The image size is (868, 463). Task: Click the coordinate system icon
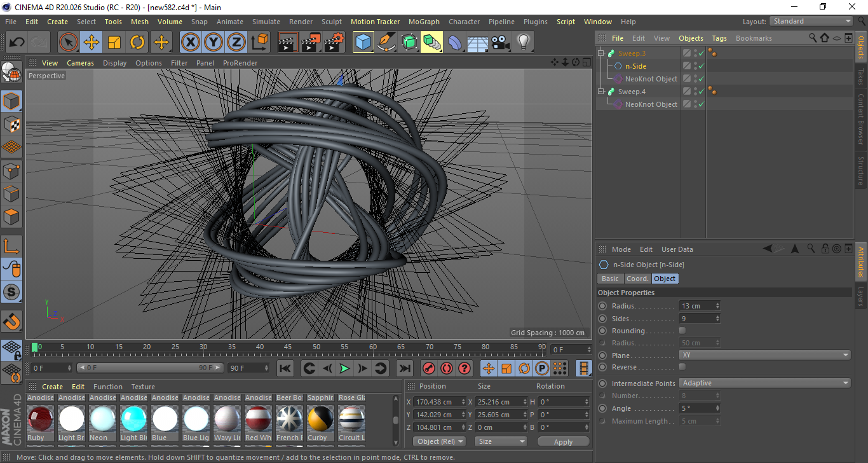point(259,43)
